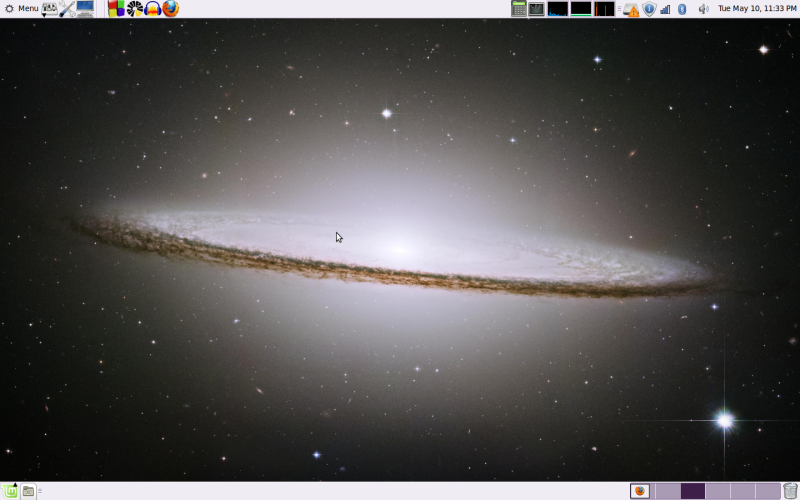Launch Firefox from the top panel
Viewport: 800px width, 500px height.
coord(170,9)
